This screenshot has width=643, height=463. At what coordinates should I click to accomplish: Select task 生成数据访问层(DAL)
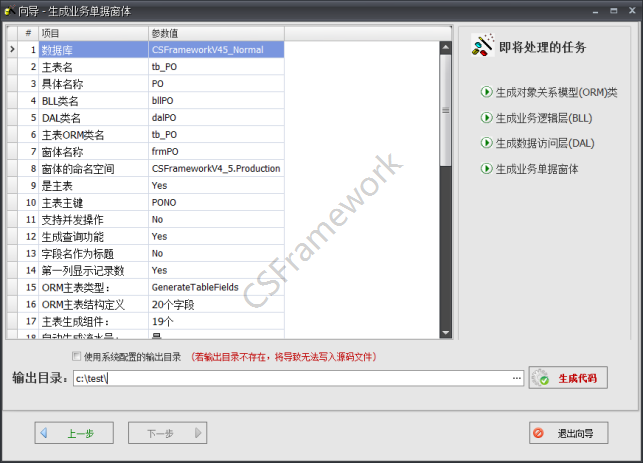[545, 143]
